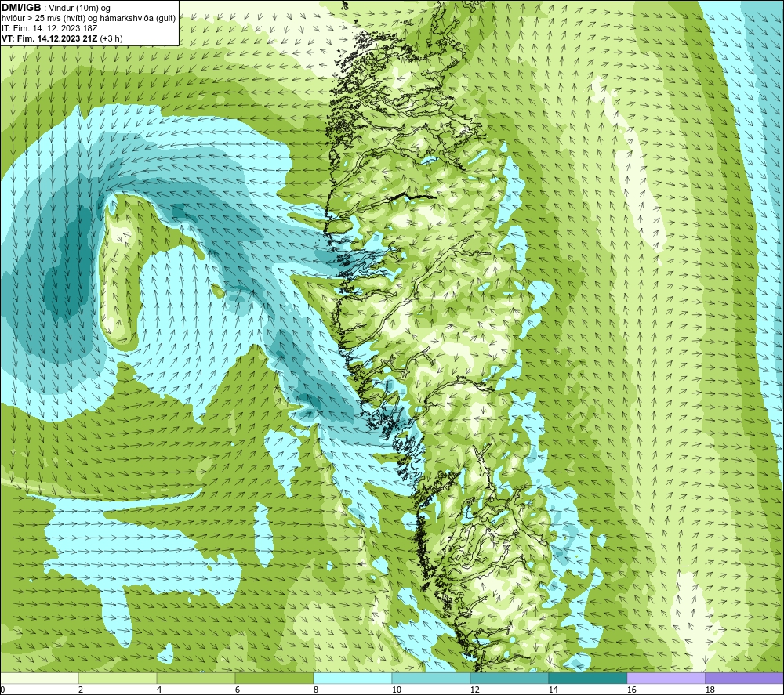The width and height of the screenshot is (784, 695).
Task: Click the 'hviður > 25 m/s' legend description line
Action: click(x=89, y=19)
